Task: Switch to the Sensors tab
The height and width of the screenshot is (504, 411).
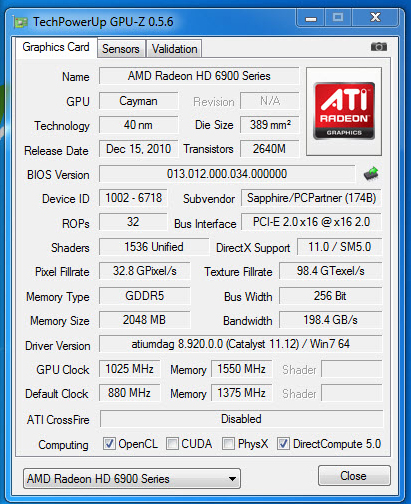Action: pyautogui.click(x=121, y=49)
